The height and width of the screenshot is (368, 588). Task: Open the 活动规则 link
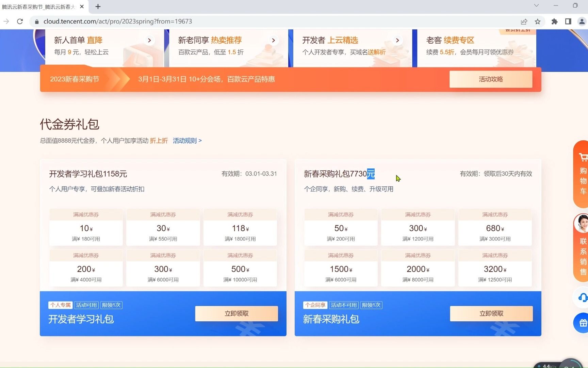(187, 141)
